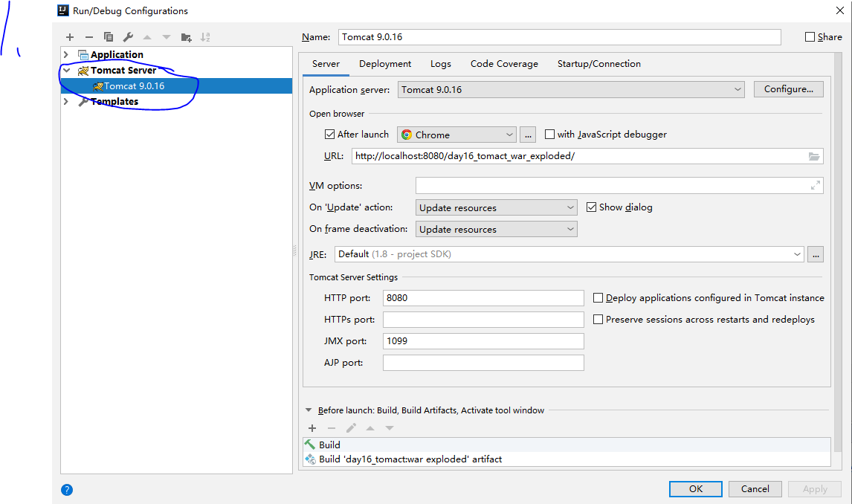Screen dimensions: 852x504
Task: Click the URL input field
Action: [x=587, y=156]
